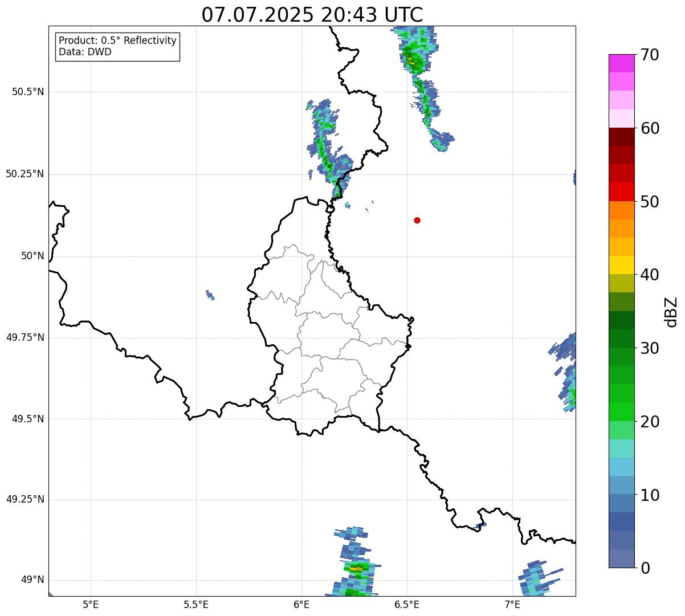Click the colorbar tick label '70'
The height and width of the screenshot is (616, 685).
tap(650, 55)
